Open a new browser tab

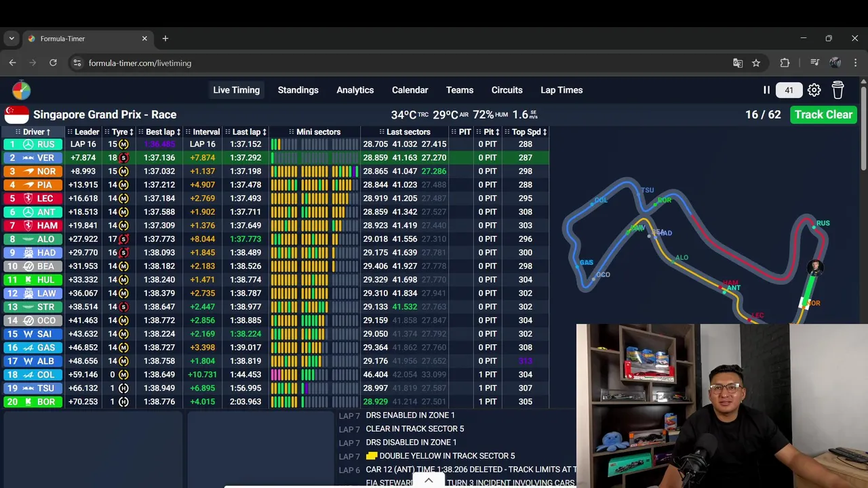point(165,39)
